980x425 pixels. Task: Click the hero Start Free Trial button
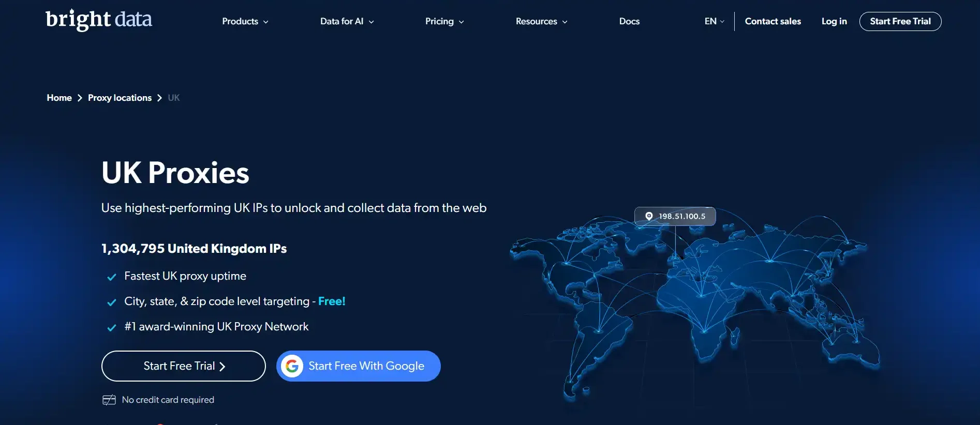pos(184,366)
